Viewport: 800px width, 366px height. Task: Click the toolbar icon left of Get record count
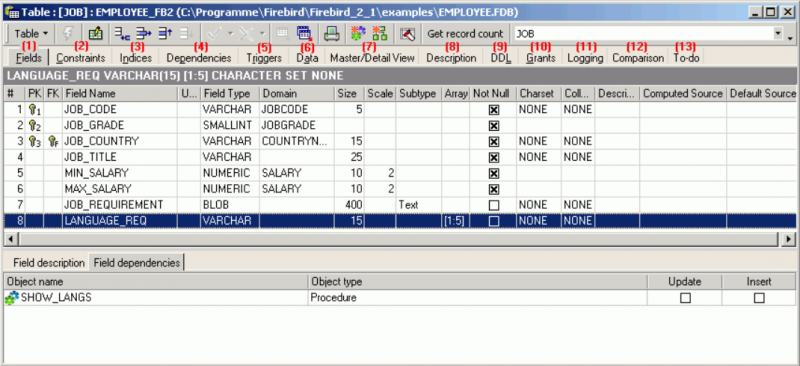[407, 34]
